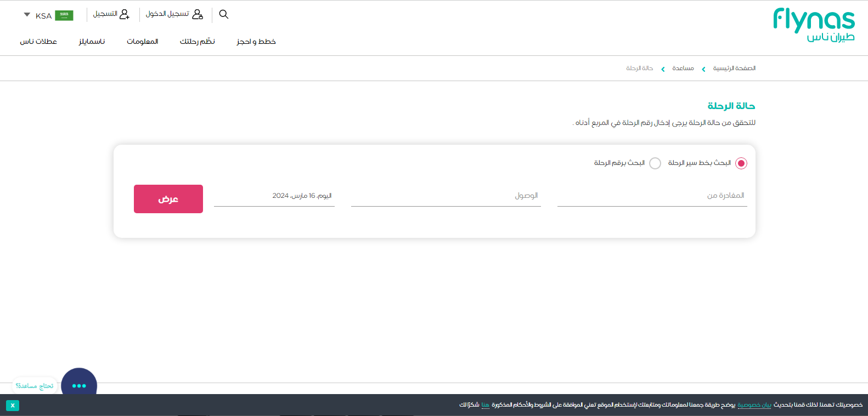
Task: Go to home page breadcrumb link
Action: [x=734, y=69]
